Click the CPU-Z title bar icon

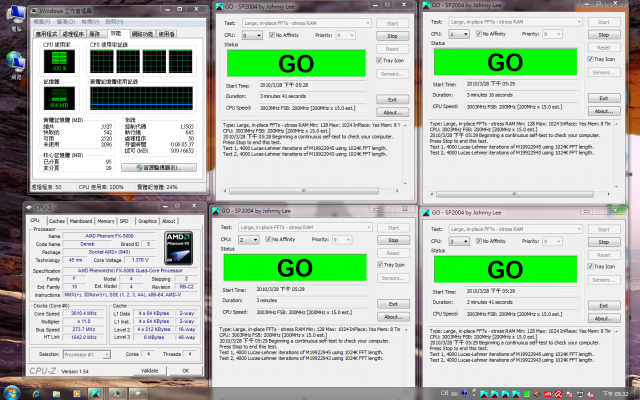pyautogui.click(x=29, y=208)
